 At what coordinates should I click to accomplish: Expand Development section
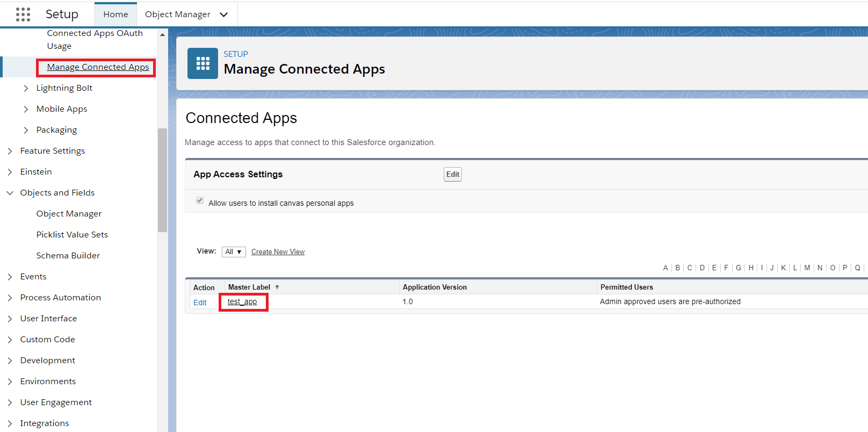point(10,361)
